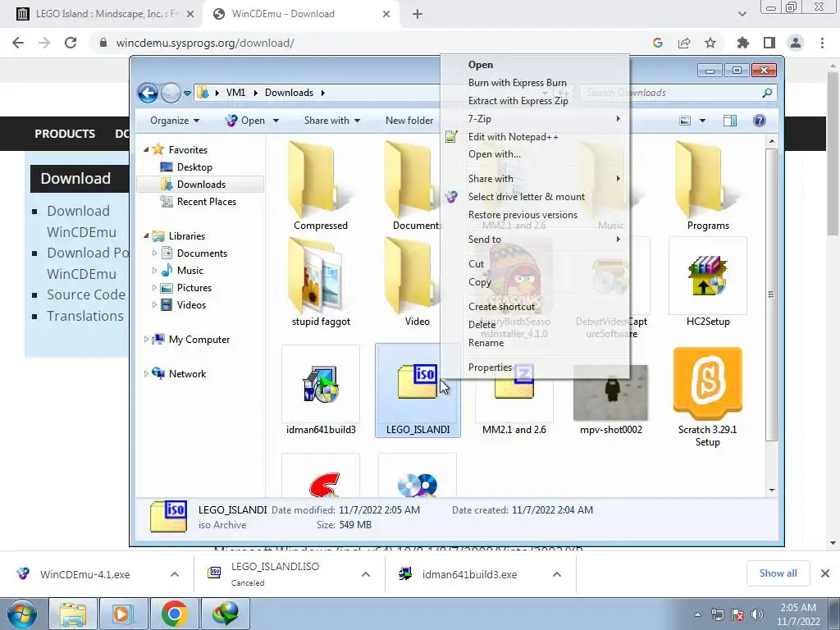840x630 pixels.
Task: Click the Explorer Back arrow button
Action: (148, 94)
